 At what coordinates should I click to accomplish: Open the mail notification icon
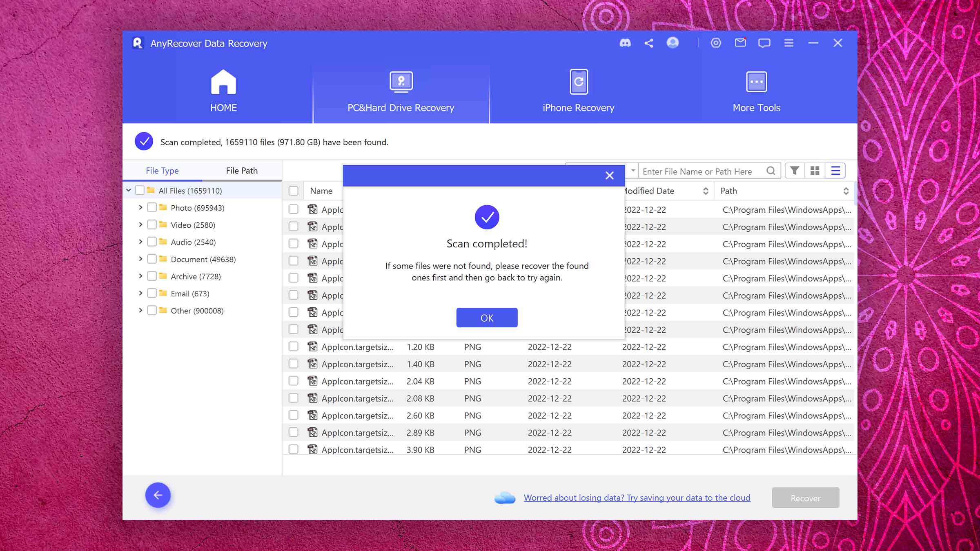click(x=740, y=42)
